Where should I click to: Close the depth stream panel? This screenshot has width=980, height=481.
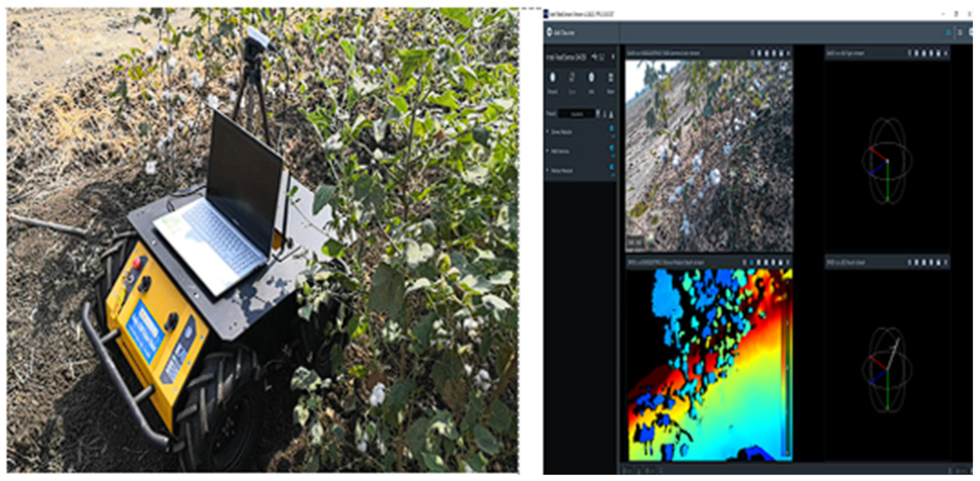(x=788, y=262)
